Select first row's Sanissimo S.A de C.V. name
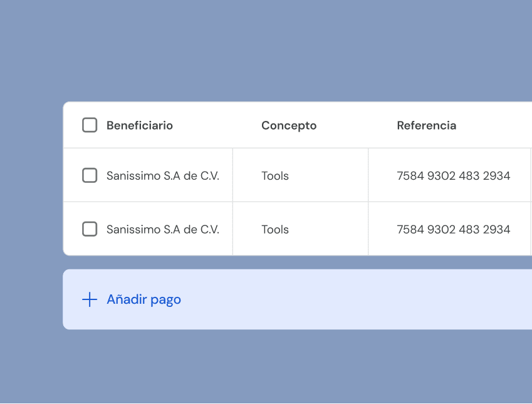The height and width of the screenshot is (404, 532). click(163, 175)
